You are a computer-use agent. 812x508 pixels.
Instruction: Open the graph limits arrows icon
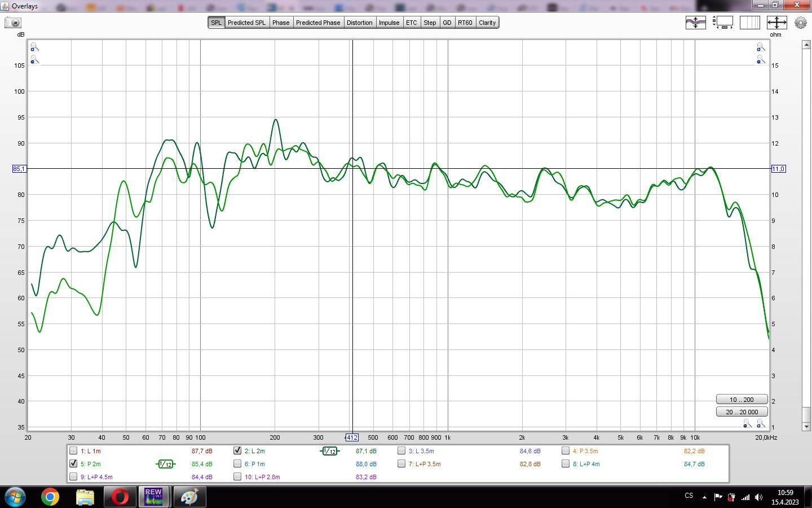tap(776, 23)
